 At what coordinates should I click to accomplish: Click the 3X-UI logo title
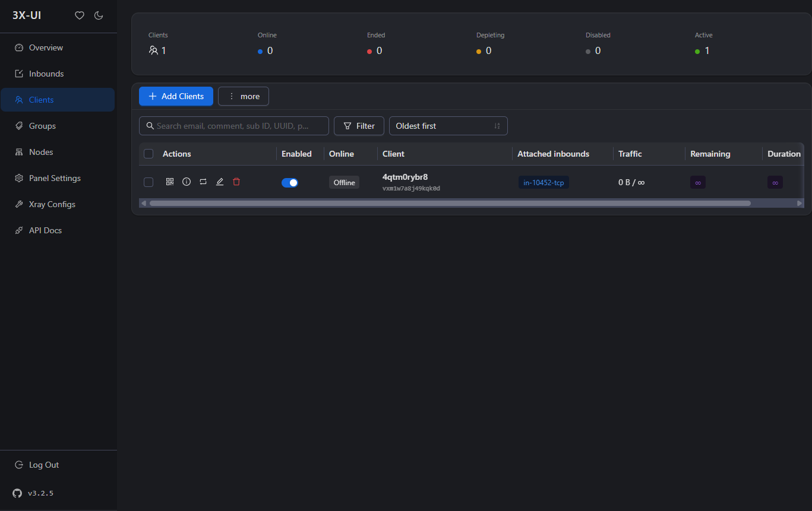coord(27,15)
